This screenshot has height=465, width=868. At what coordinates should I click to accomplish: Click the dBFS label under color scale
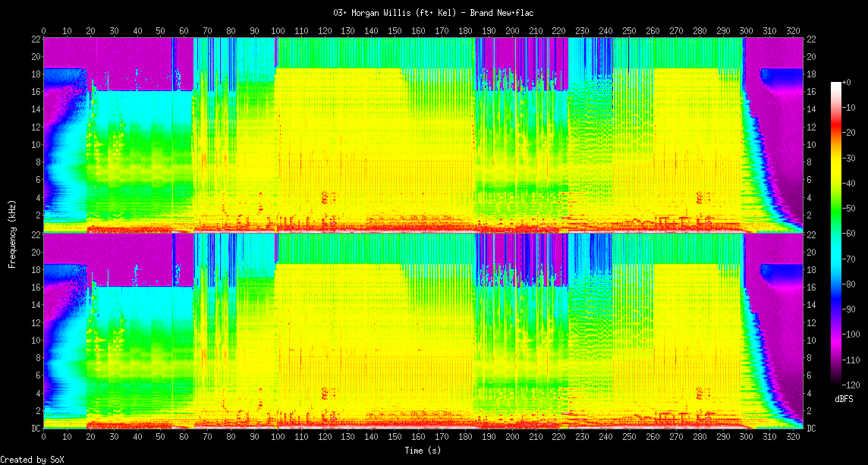point(844,399)
